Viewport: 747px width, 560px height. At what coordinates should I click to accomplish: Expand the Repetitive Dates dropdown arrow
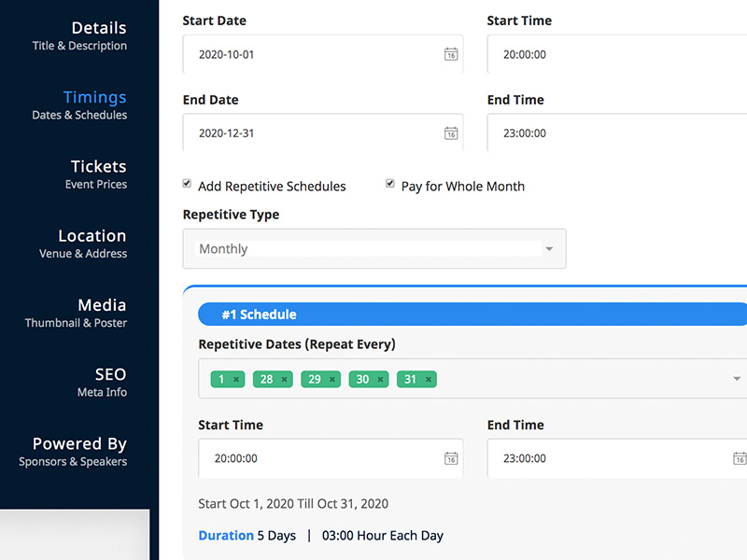(x=737, y=379)
